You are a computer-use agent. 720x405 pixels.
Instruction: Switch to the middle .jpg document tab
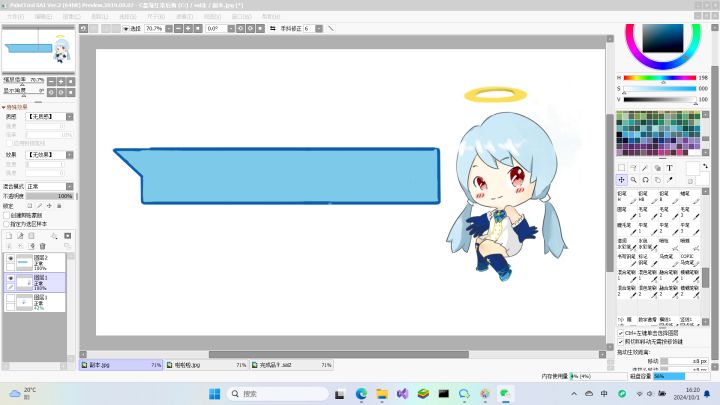pyautogui.click(x=207, y=365)
